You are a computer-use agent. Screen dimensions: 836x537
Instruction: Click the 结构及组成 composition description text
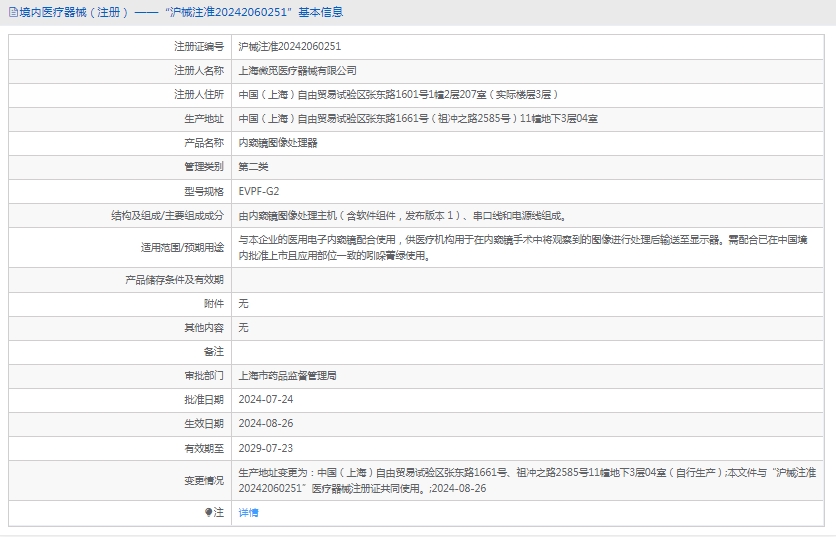[x=402, y=215]
